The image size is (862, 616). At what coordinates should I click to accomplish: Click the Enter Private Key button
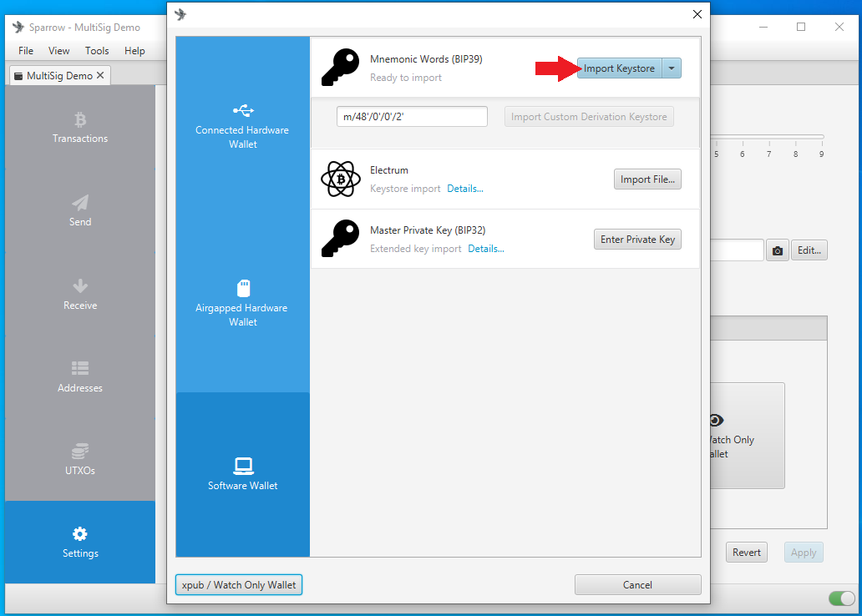tap(637, 239)
